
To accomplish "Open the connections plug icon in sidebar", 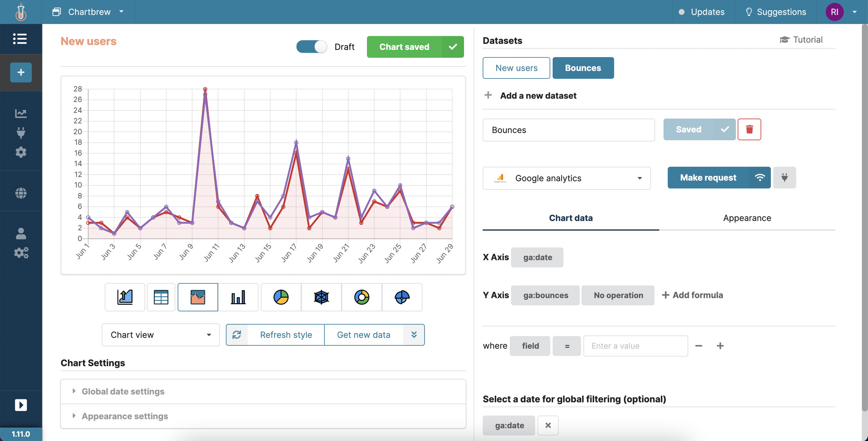I will pos(21,133).
